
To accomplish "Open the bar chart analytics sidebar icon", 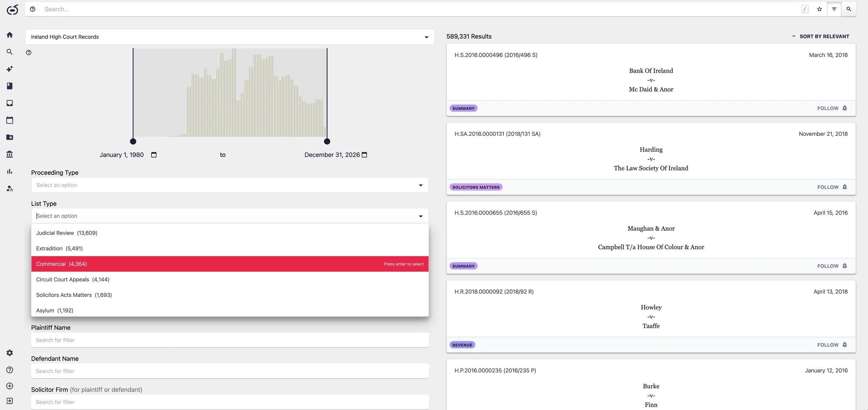I will 10,172.
